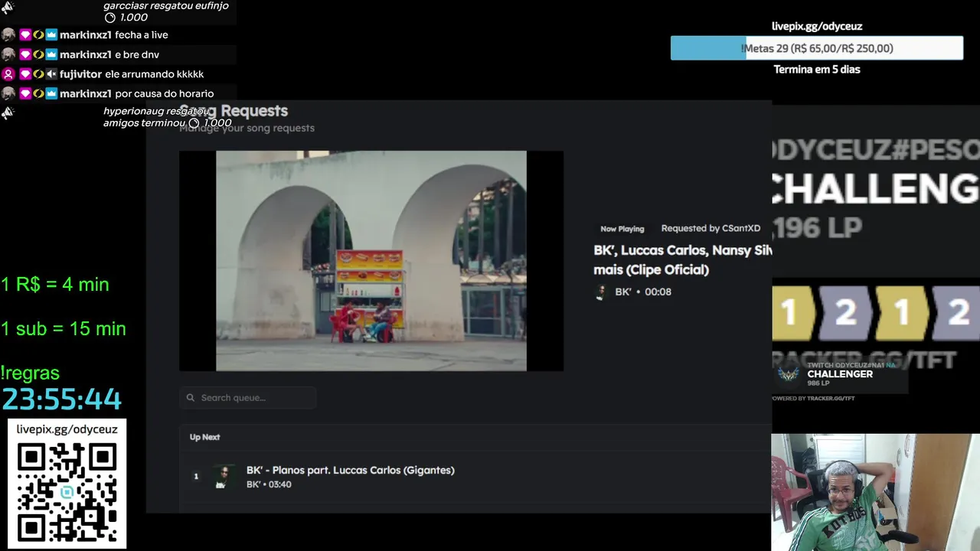Click markinxz1 avatar on "e bre dnv" row
The height and width of the screenshot is (551, 980).
(x=8, y=54)
